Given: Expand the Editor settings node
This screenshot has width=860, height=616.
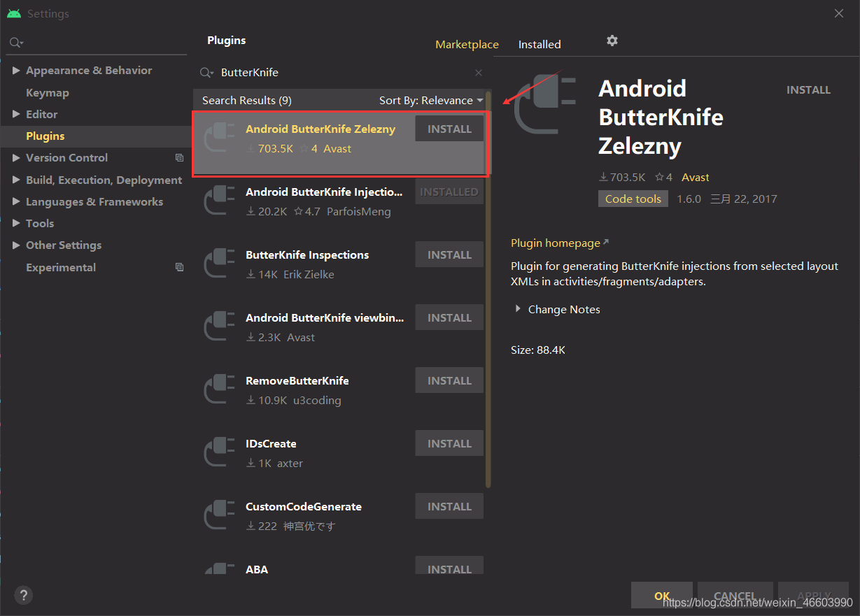Looking at the screenshot, I should [x=16, y=114].
